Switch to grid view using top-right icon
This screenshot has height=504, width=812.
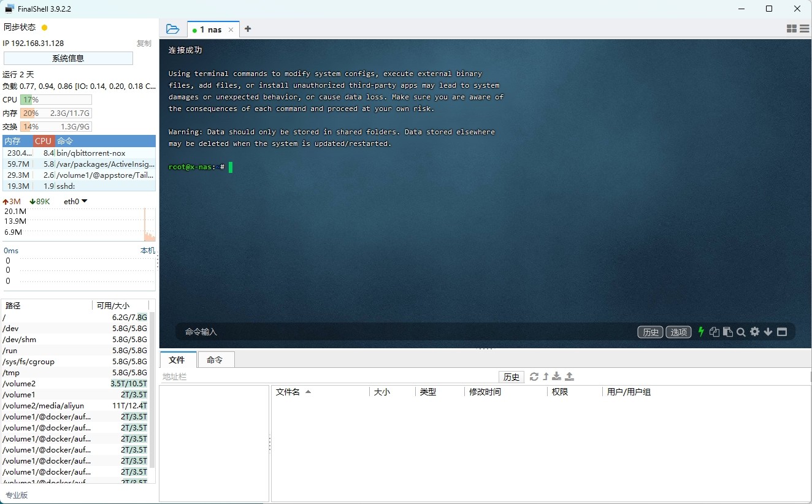pos(791,28)
